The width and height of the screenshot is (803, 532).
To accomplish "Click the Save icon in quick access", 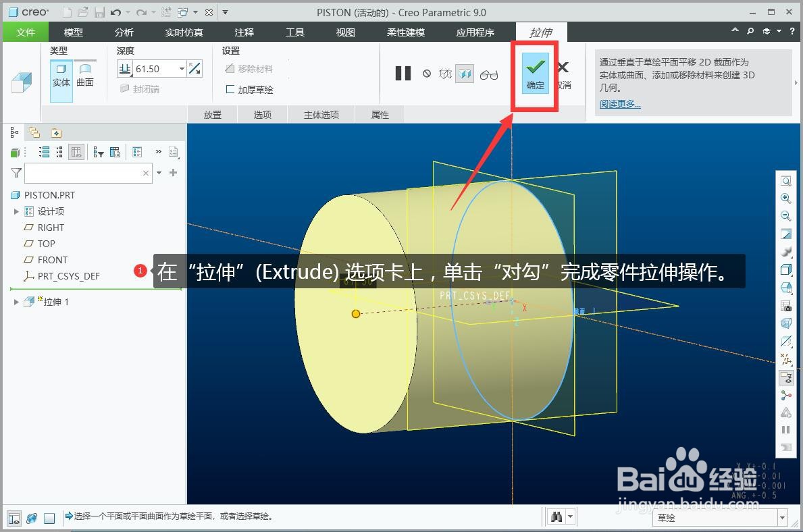I will point(99,11).
